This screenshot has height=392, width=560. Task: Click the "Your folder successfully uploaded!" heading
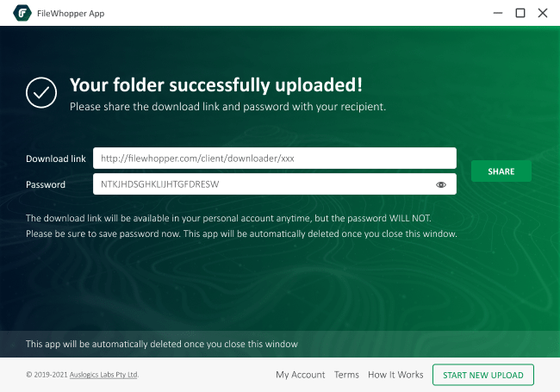[x=216, y=85]
